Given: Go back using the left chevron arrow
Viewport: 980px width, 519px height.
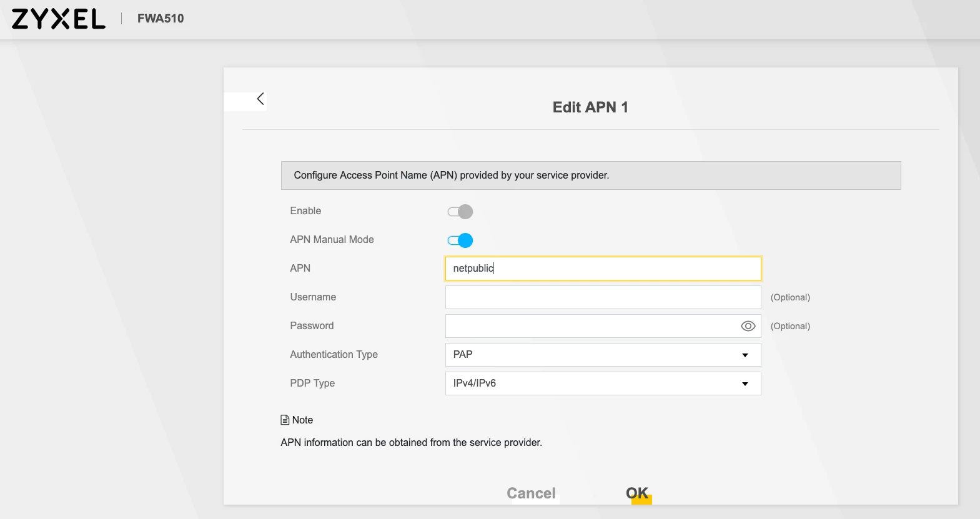Looking at the screenshot, I should [260, 99].
